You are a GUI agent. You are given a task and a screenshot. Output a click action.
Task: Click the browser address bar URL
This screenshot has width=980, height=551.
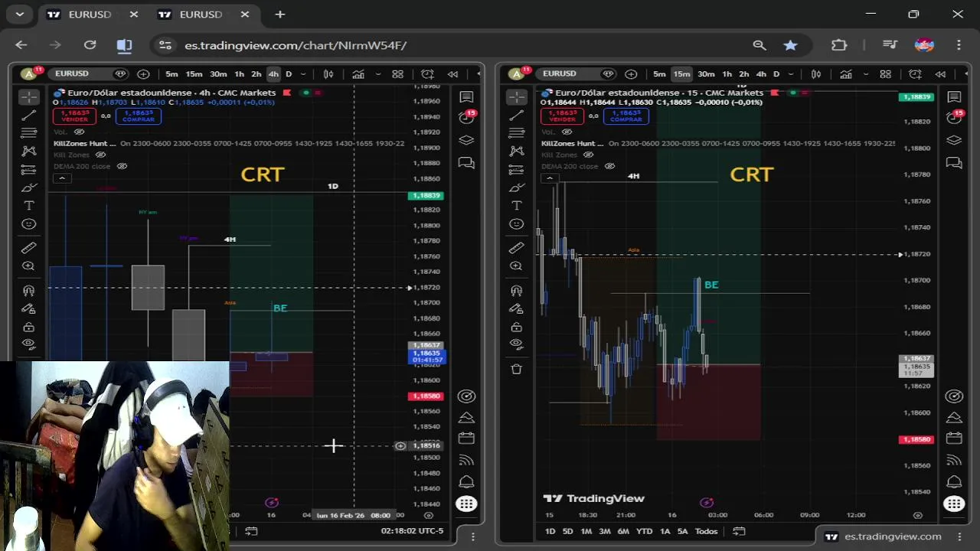(x=296, y=45)
